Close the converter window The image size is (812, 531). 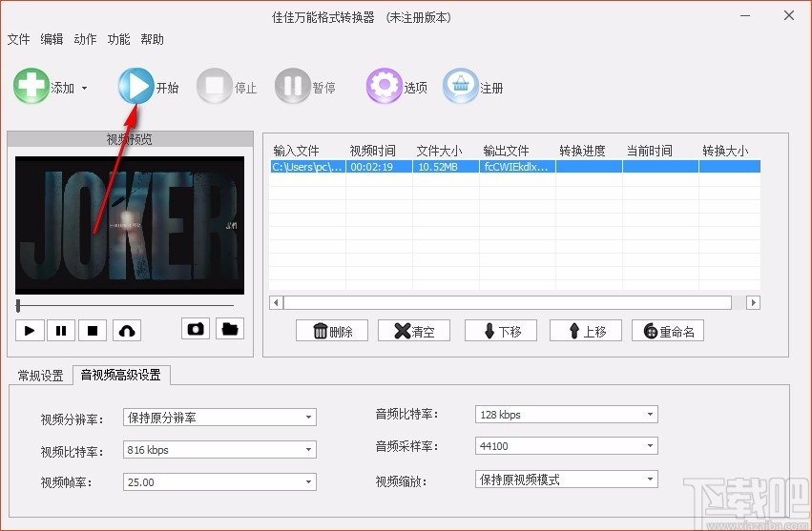click(789, 15)
